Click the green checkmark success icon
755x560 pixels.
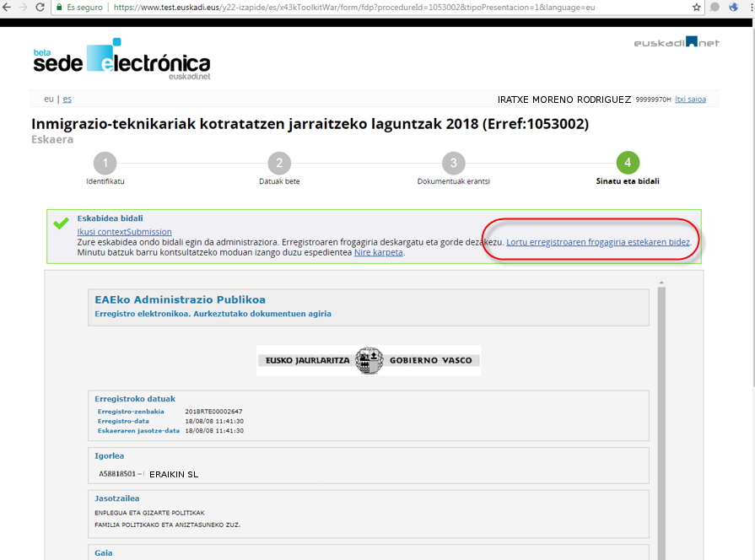pos(61,224)
